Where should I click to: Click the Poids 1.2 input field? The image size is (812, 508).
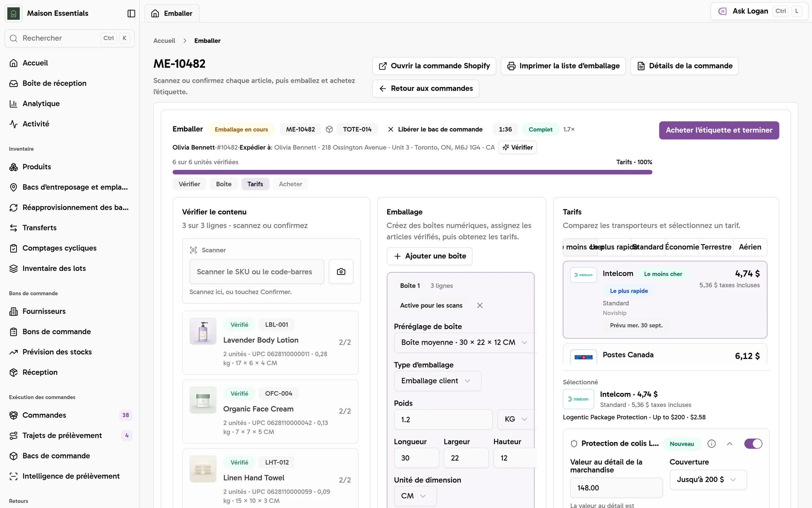click(x=443, y=419)
